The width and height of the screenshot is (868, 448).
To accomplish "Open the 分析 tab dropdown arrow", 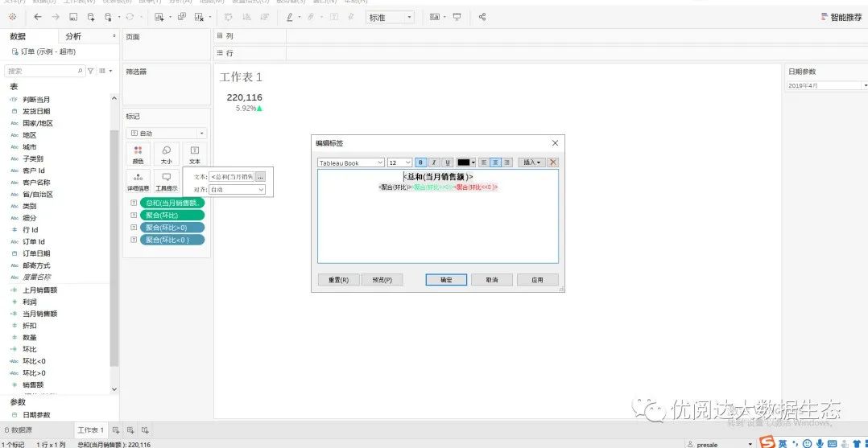I will (114, 36).
